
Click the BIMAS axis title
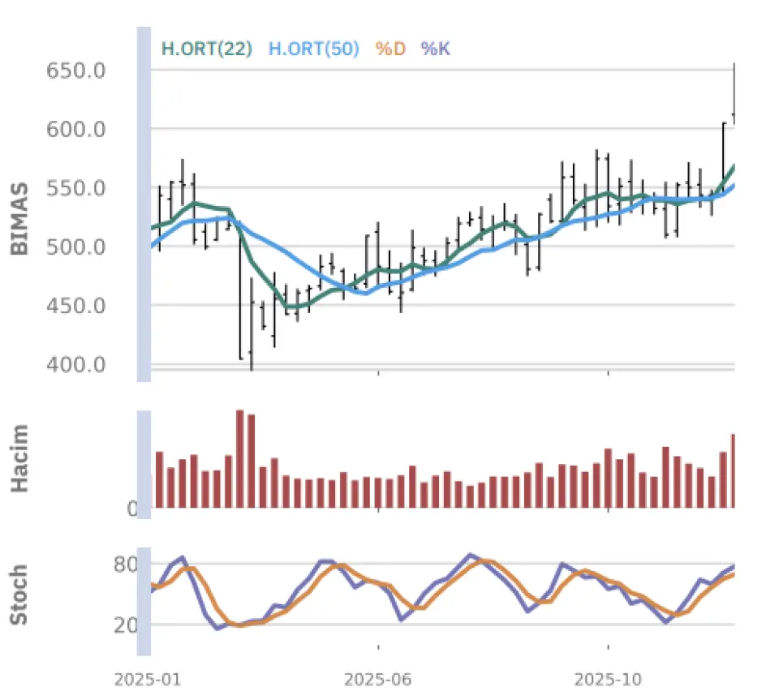[19, 219]
